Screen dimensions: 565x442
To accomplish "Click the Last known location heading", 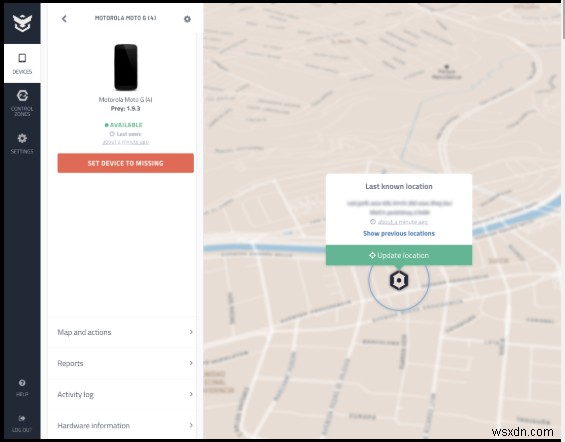I will (x=399, y=186).
